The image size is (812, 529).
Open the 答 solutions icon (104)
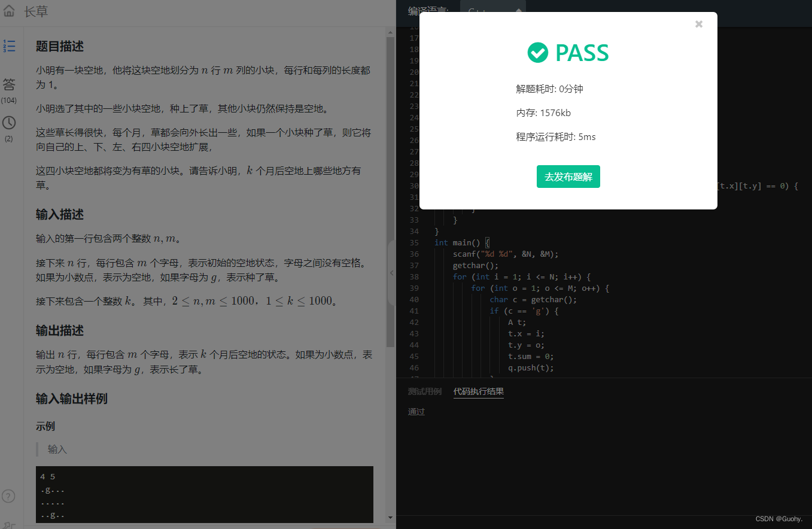point(9,84)
